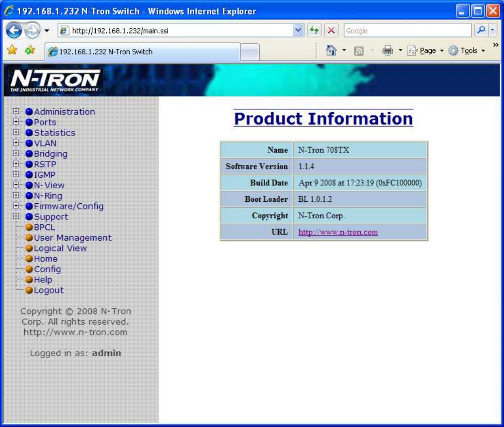Expand the N-Ring tree node
The height and width of the screenshot is (427, 504).
pyautogui.click(x=16, y=195)
